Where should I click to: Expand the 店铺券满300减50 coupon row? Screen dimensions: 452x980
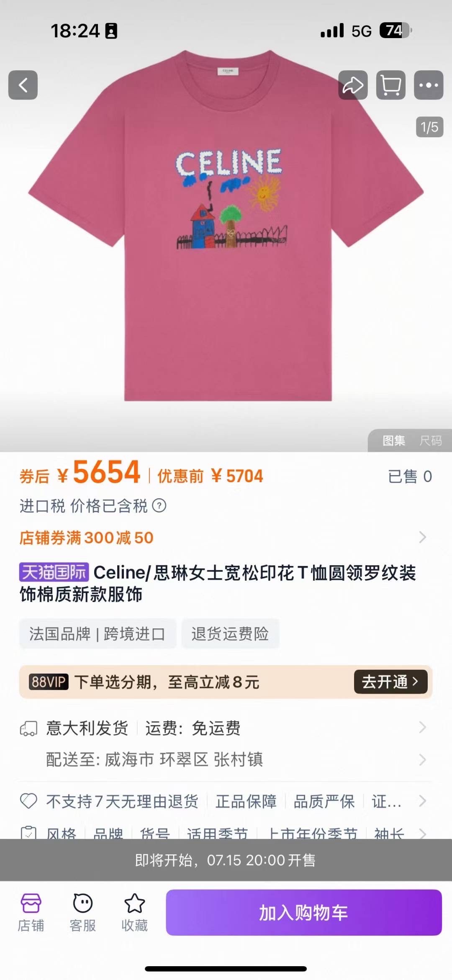pyautogui.click(x=226, y=538)
